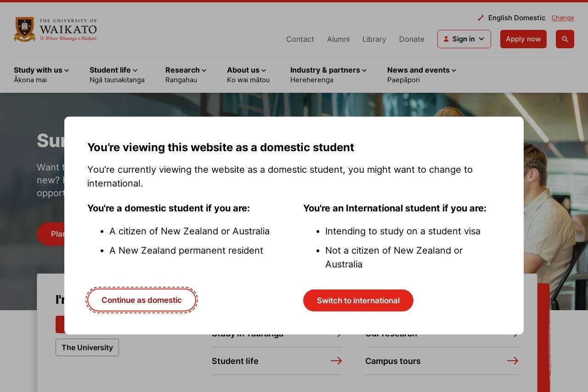Go to the Contact page
588x392 pixels.
(300, 40)
